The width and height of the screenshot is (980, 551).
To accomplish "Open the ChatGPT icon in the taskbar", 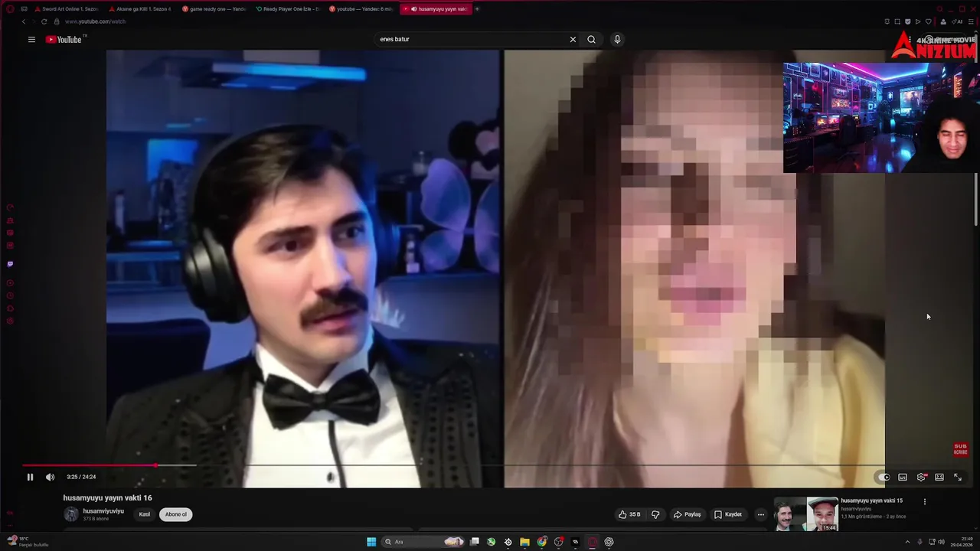I will point(609,542).
